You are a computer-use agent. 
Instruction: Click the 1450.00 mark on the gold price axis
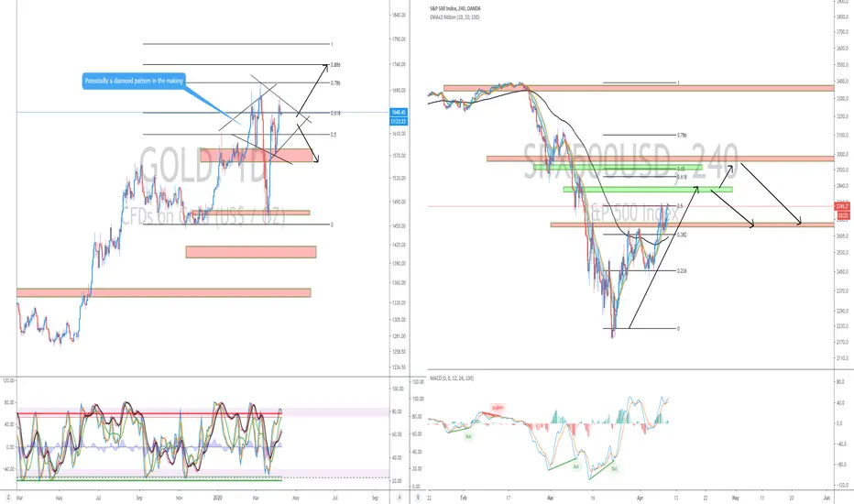click(x=399, y=225)
